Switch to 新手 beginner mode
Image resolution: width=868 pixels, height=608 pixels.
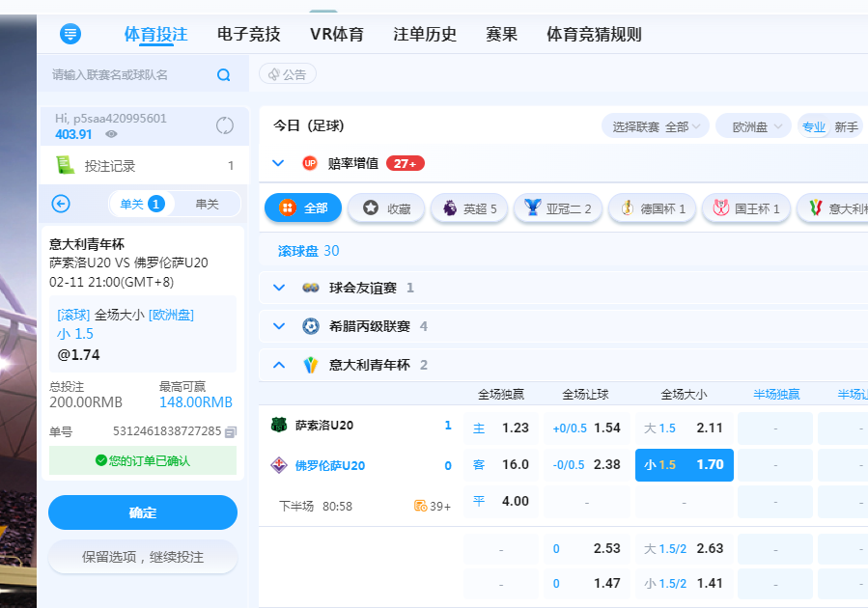tap(846, 127)
